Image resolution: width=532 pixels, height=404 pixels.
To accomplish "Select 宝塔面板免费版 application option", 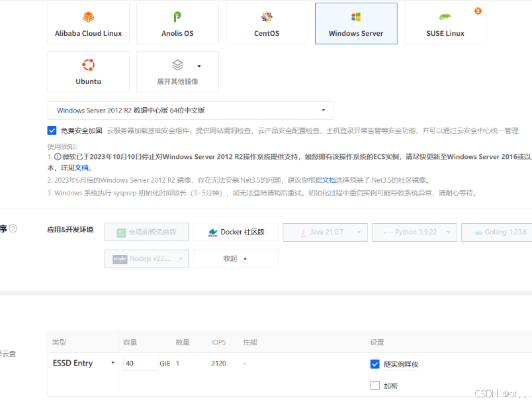I will coord(147,232).
